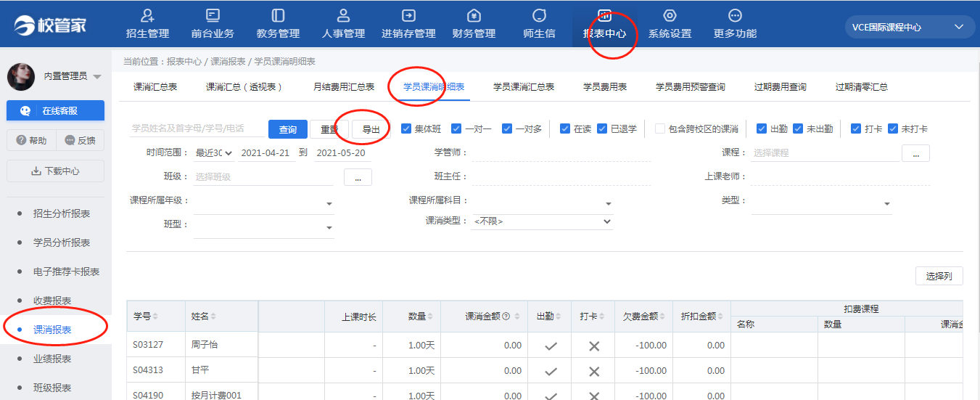
Task: Open 财务管理 module icon
Action: [x=474, y=15]
